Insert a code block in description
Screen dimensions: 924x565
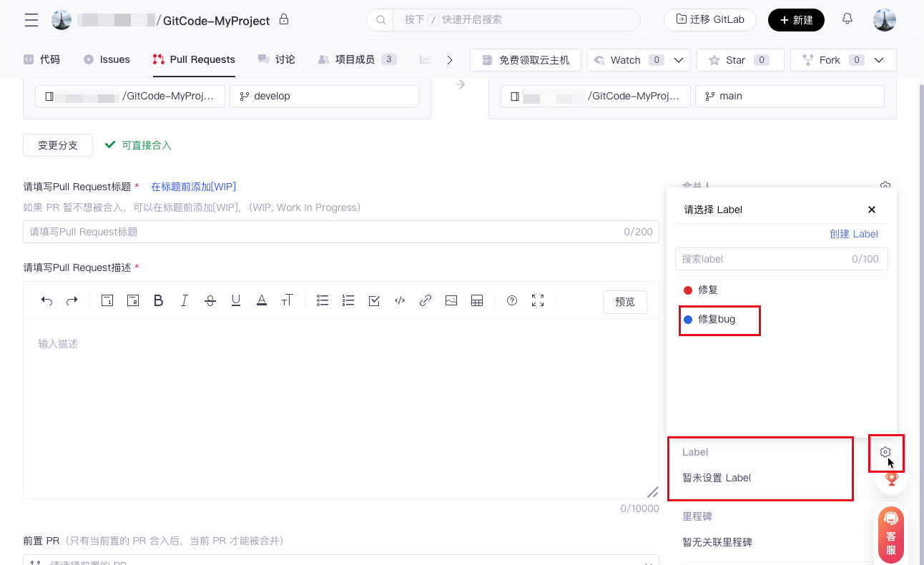tap(400, 301)
